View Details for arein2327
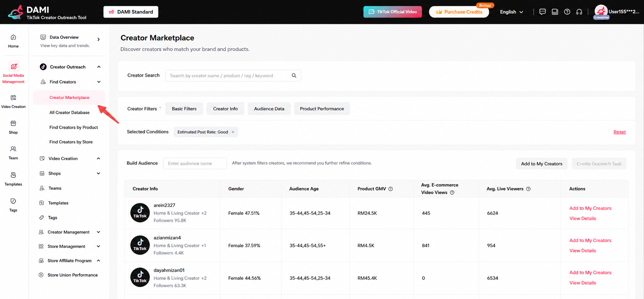 coord(582,218)
